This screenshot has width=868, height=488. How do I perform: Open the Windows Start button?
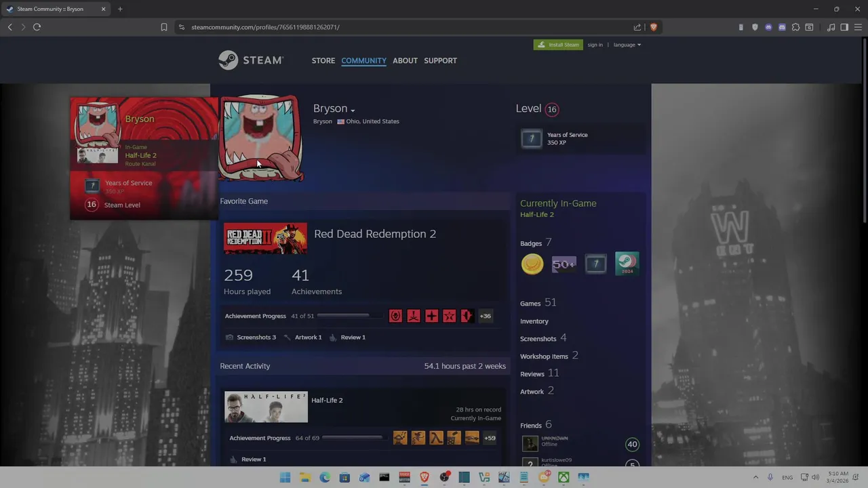(x=285, y=477)
